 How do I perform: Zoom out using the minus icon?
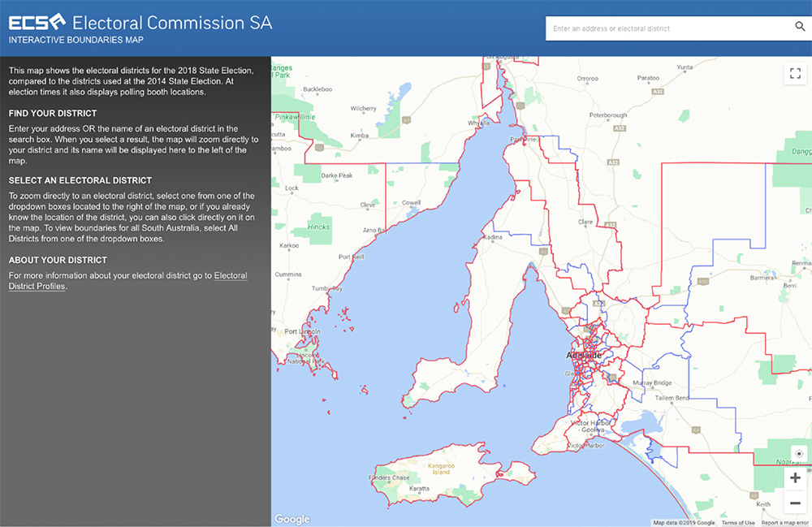795,503
